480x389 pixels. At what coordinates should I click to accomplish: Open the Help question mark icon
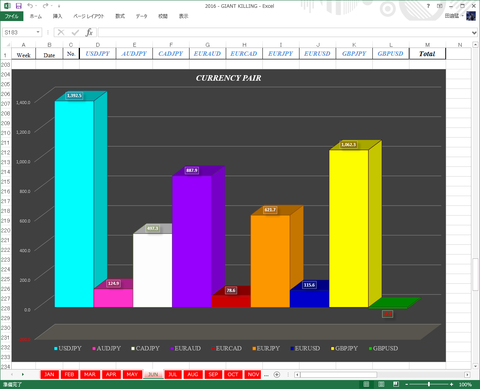pos(428,6)
